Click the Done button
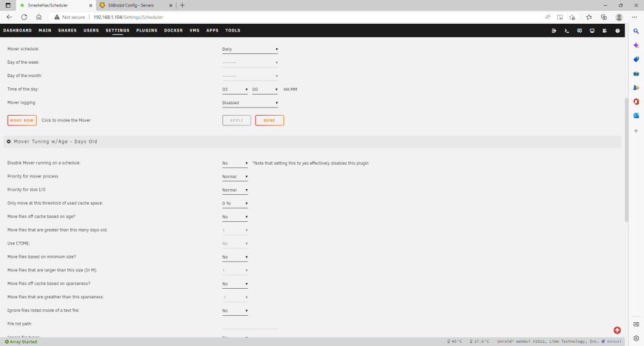The height and width of the screenshot is (346, 644). click(x=269, y=120)
